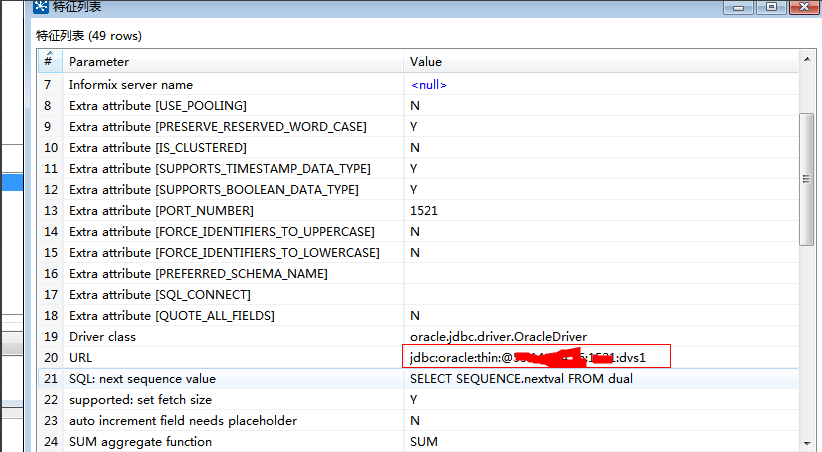
Task: Click the 1521 port value cell
Action: tap(601, 210)
